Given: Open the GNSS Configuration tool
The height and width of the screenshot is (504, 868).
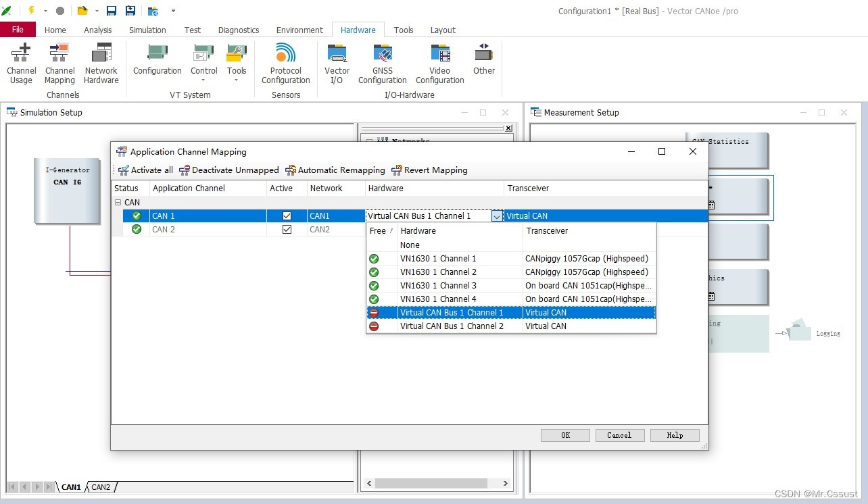Looking at the screenshot, I should coord(383,64).
